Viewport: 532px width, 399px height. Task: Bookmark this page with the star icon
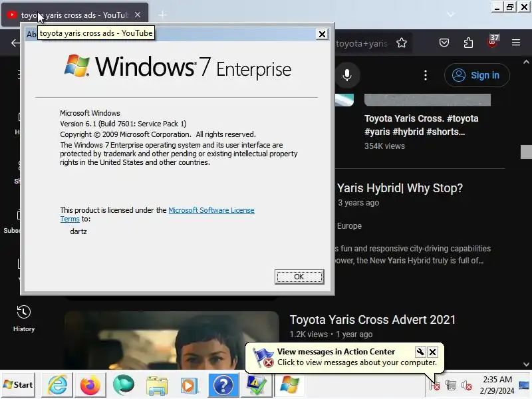pos(402,43)
